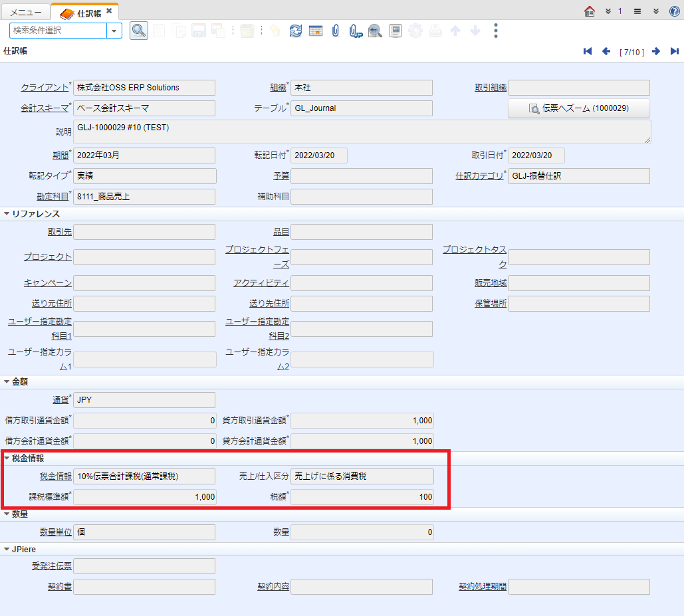
Task: Collapse the 金額 section
Action: pos(7,381)
